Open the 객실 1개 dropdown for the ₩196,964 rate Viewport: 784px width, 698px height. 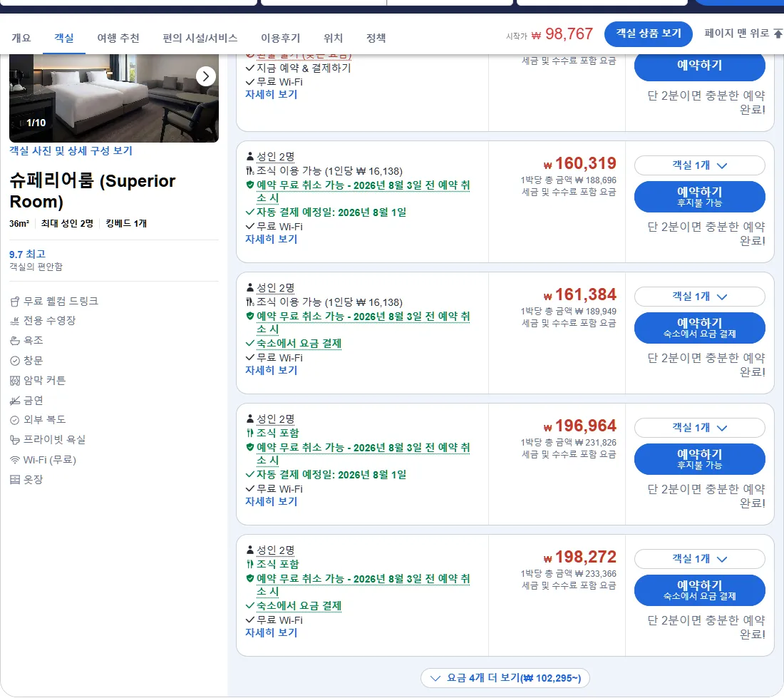click(699, 428)
